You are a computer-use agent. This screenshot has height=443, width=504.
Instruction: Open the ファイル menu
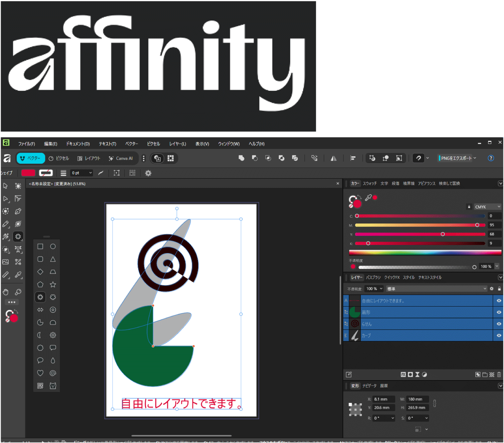26,144
